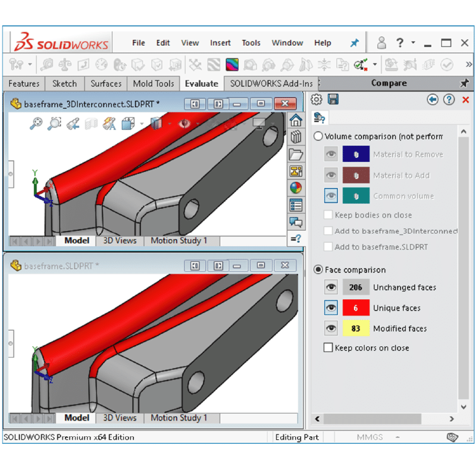Image resolution: width=476 pixels, height=476 pixels.
Task: Open the Motion Study 1 tab in lower viewport
Action: [x=178, y=418]
